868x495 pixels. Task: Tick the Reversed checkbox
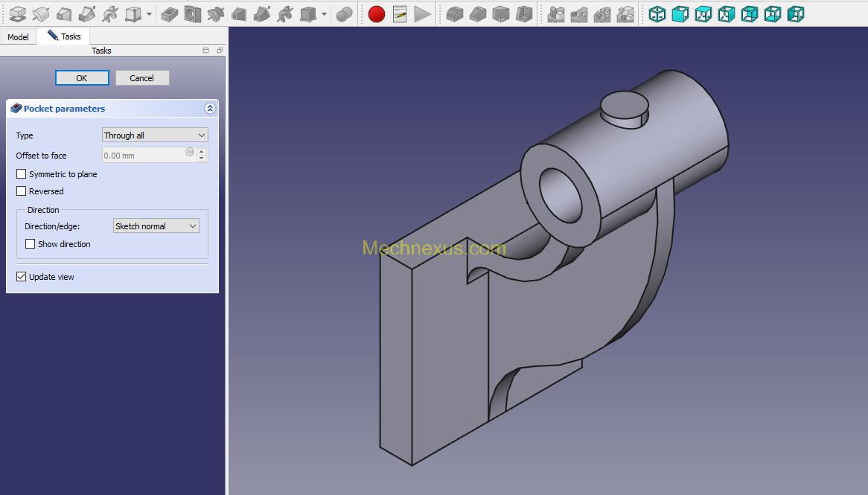point(22,191)
